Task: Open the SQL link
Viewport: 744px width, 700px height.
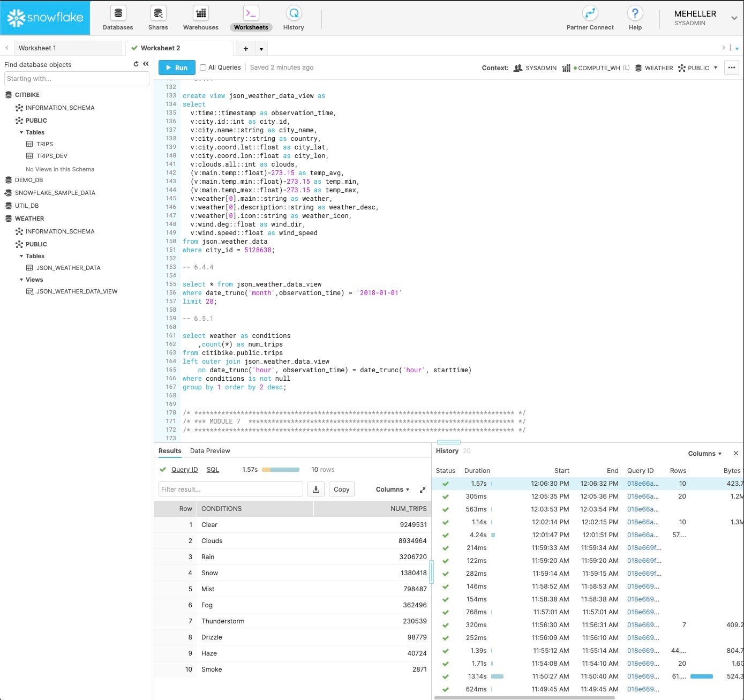Action: click(x=213, y=470)
